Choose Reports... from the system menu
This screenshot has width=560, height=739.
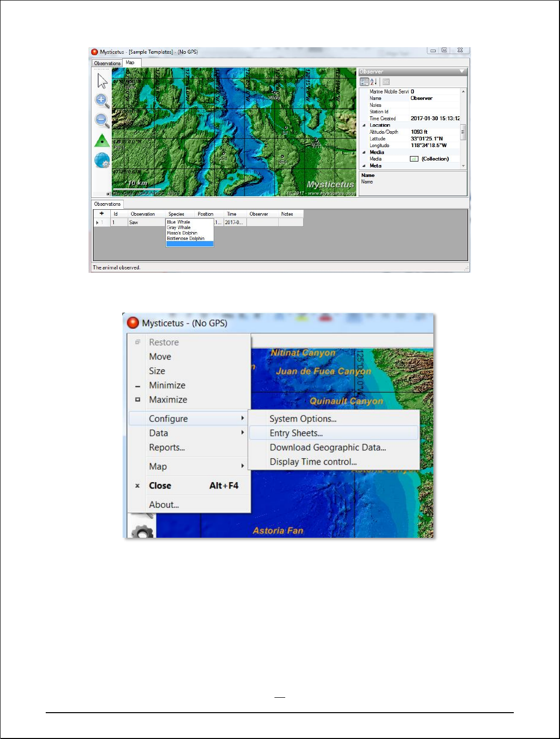click(189, 447)
